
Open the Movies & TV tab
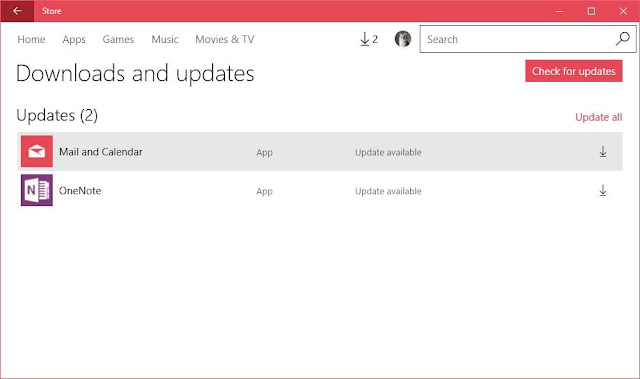224,40
